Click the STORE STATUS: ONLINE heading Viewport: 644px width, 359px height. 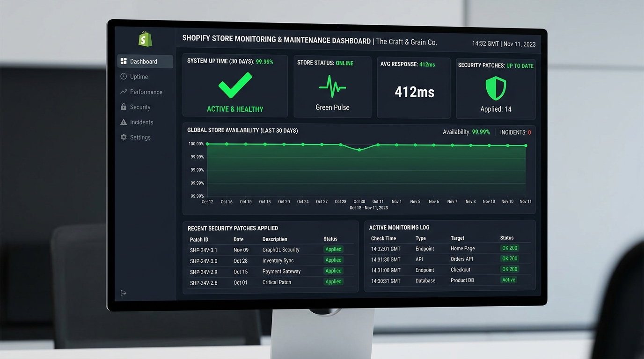(x=325, y=63)
